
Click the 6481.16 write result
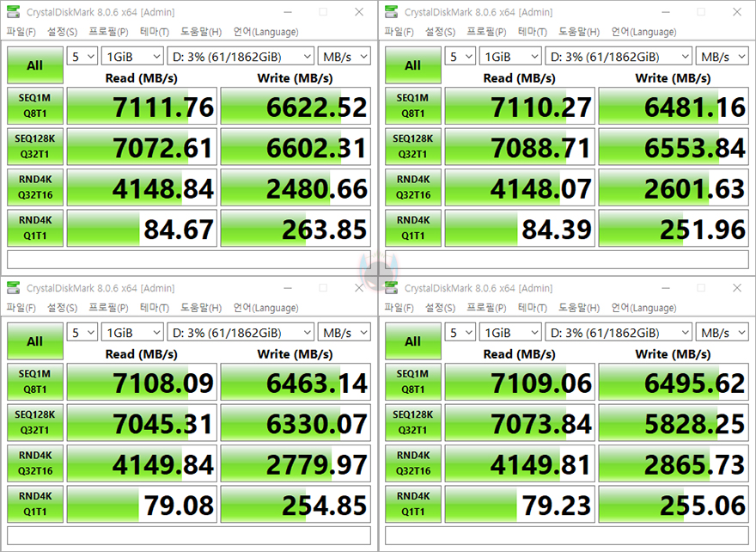[674, 106]
